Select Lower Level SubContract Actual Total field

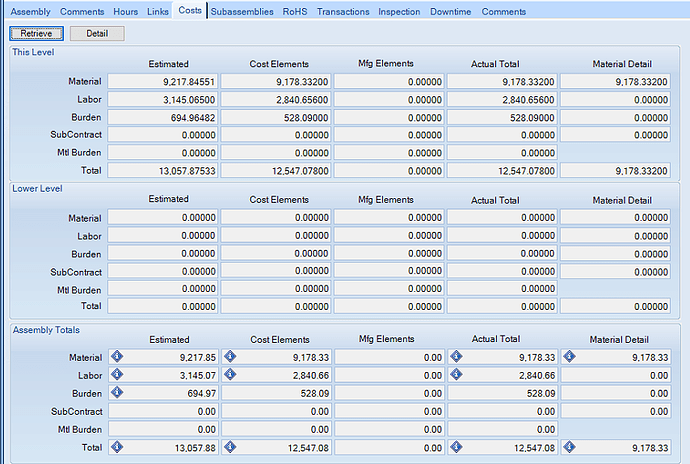pos(502,271)
